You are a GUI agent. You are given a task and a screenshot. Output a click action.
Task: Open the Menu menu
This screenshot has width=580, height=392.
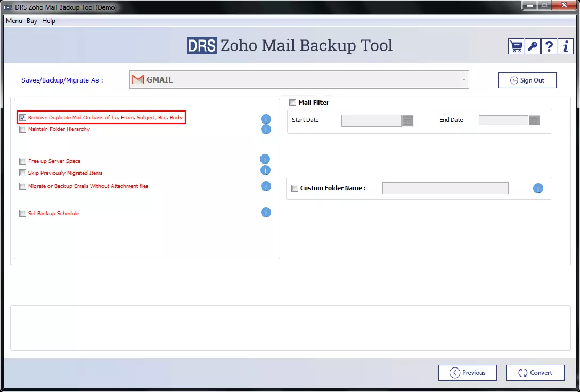coord(14,21)
